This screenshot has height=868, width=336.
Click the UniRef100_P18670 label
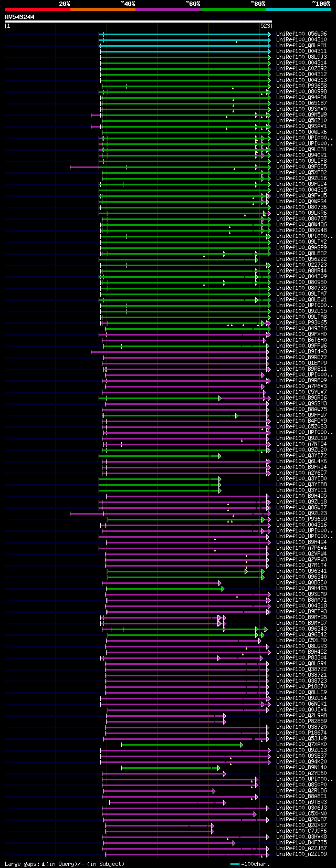coord(301,686)
